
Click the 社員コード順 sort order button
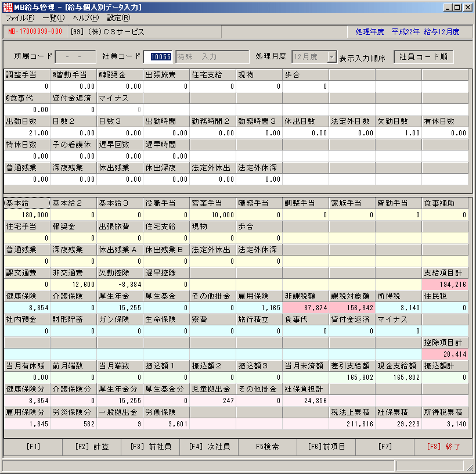click(x=424, y=57)
